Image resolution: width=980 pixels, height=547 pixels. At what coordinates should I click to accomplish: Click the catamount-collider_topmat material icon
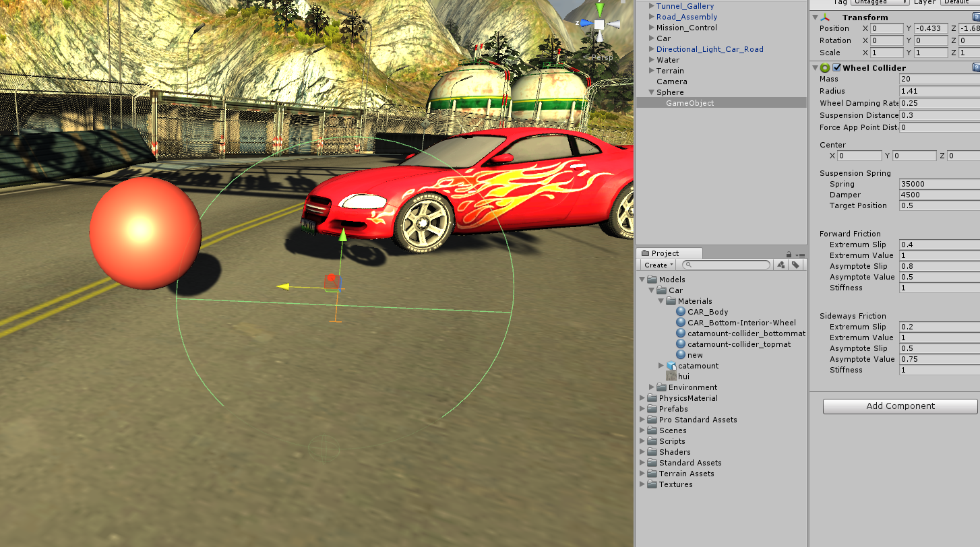681,344
